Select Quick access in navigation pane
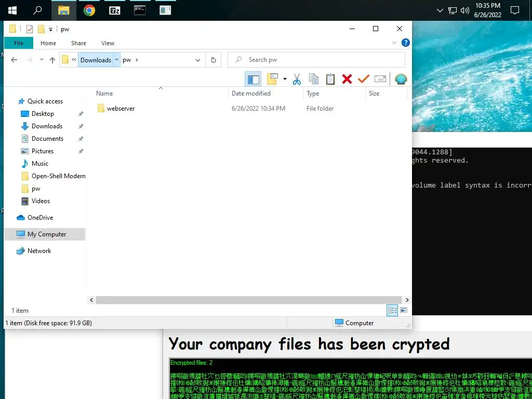532x399 pixels. click(x=45, y=101)
